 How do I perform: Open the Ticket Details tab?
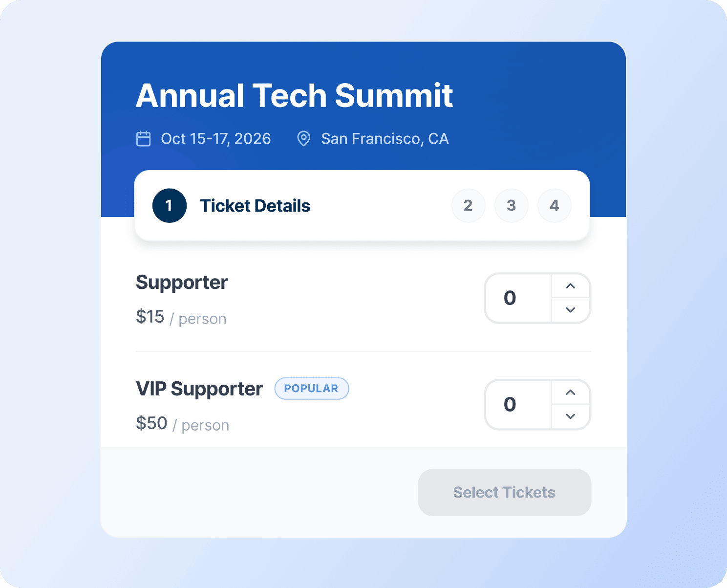255,205
